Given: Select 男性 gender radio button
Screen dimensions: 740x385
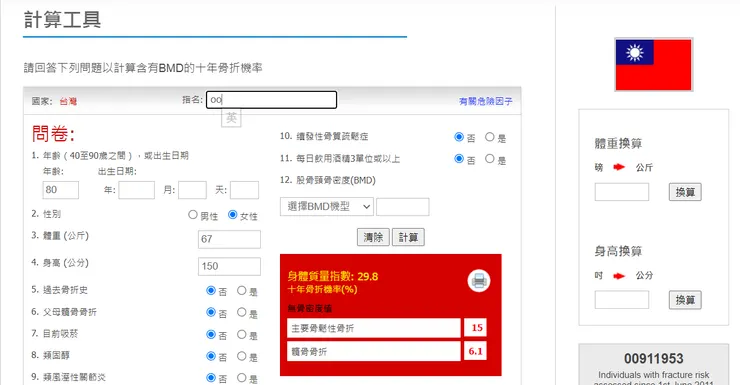Looking at the screenshot, I should 193,215.
